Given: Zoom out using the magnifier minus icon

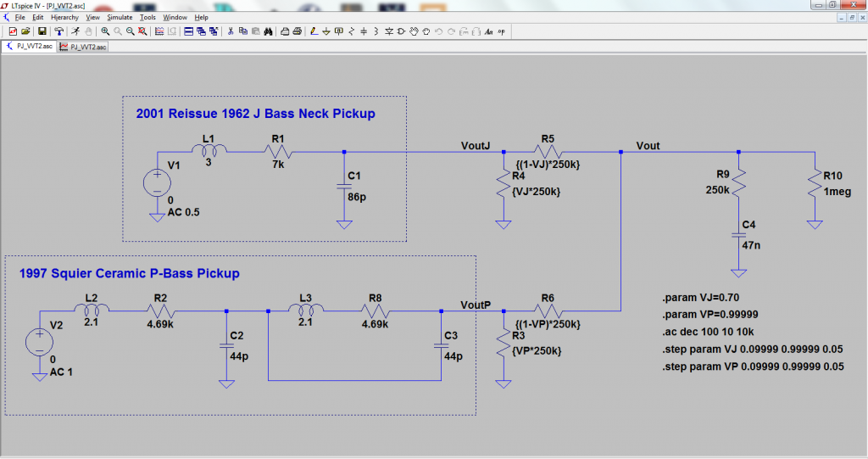Looking at the screenshot, I should pos(130,31).
